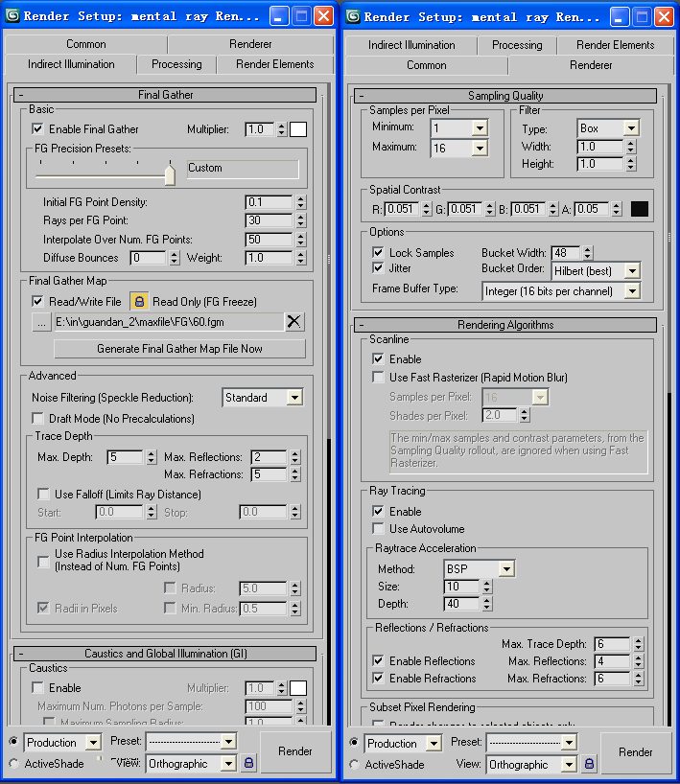
Task: Toggle the Enable Refractions checkbox
Action: 378,678
